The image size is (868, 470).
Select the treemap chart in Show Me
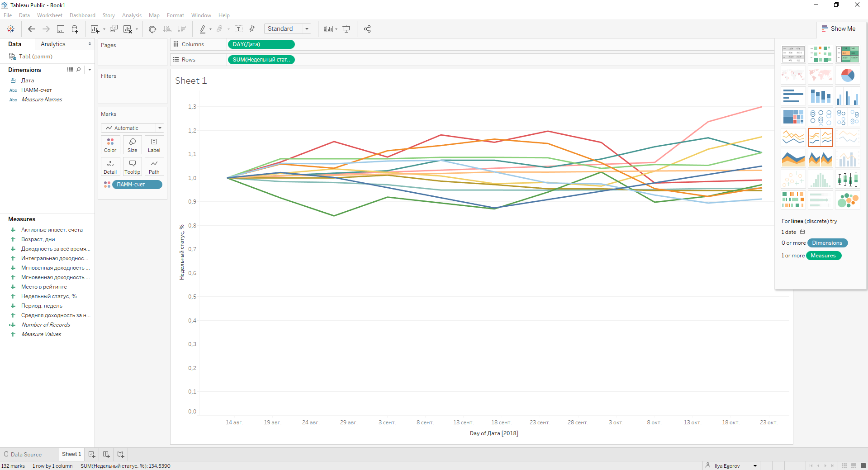pyautogui.click(x=793, y=117)
